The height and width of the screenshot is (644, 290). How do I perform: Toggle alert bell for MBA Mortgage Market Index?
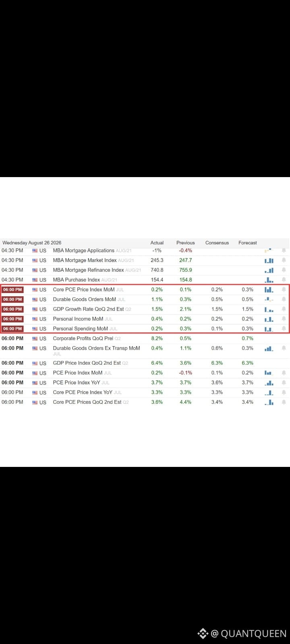click(284, 260)
